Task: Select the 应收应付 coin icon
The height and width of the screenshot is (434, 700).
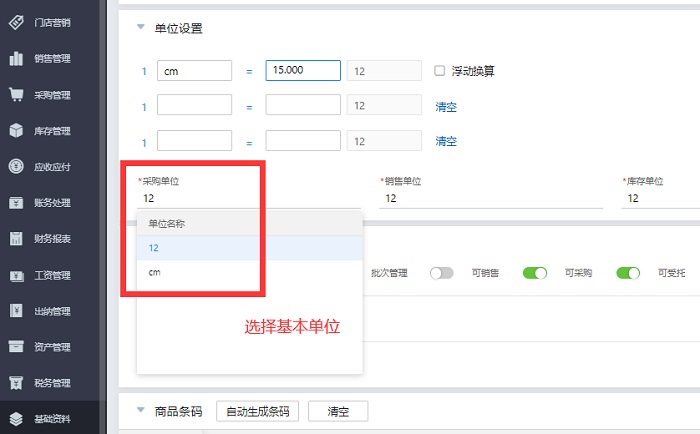Action: 17,166
